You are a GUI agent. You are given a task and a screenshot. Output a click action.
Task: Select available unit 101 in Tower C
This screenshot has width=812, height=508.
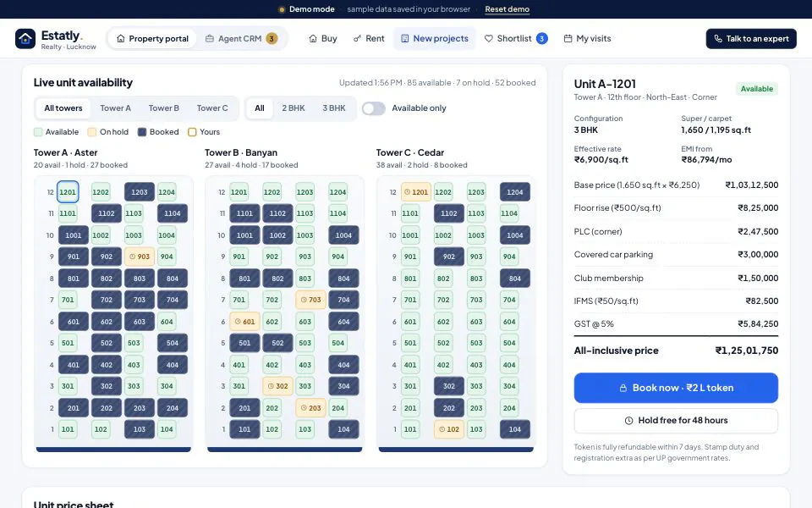pyautogui.click(x=410, y=429)
